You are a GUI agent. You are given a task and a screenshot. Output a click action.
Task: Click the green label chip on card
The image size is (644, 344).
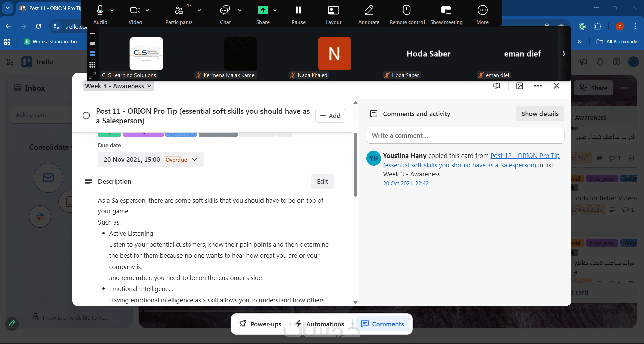[110, 134]
